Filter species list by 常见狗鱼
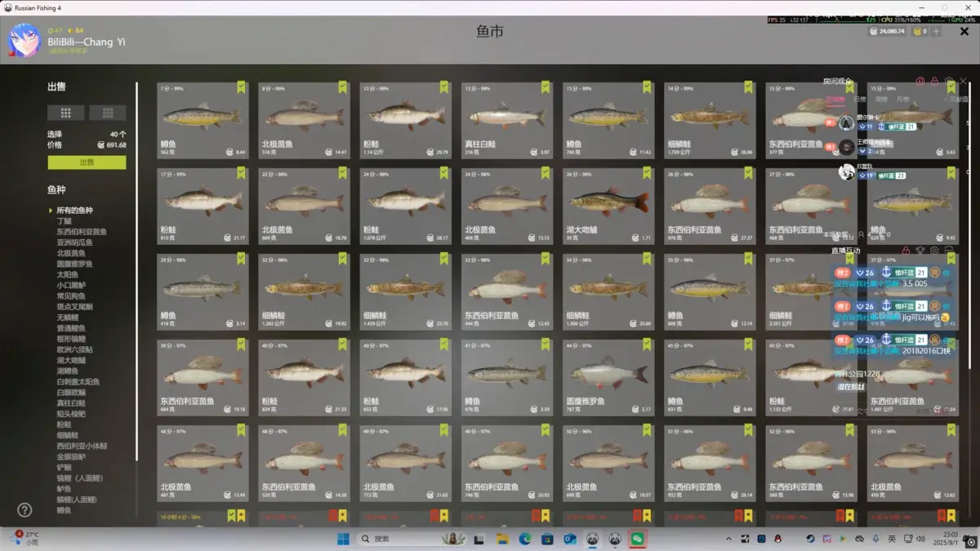Viewport: 980px width, 551px height. point(72,296)
